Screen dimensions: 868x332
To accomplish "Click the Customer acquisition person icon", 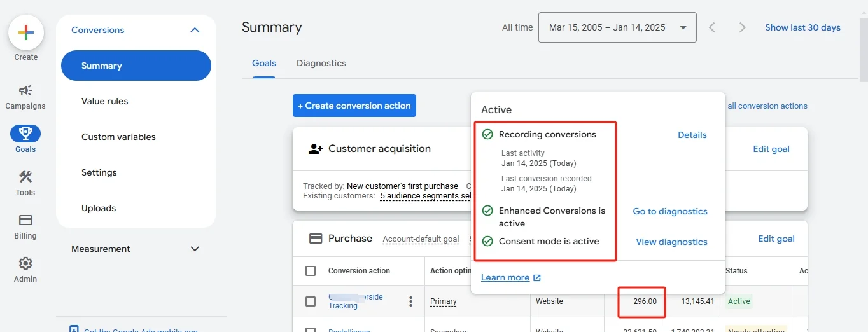I will tap(316, 149).
